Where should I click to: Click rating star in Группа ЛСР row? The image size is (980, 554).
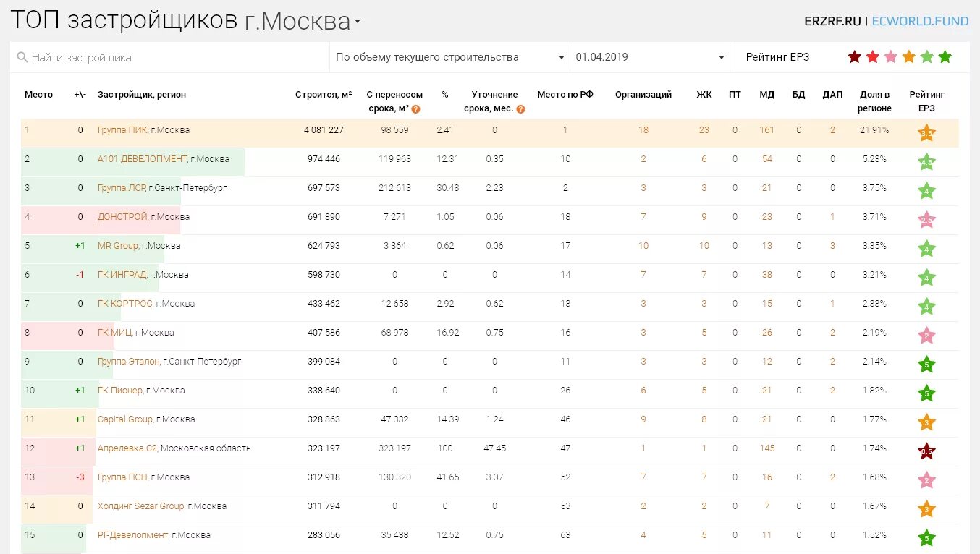point(927,191)
